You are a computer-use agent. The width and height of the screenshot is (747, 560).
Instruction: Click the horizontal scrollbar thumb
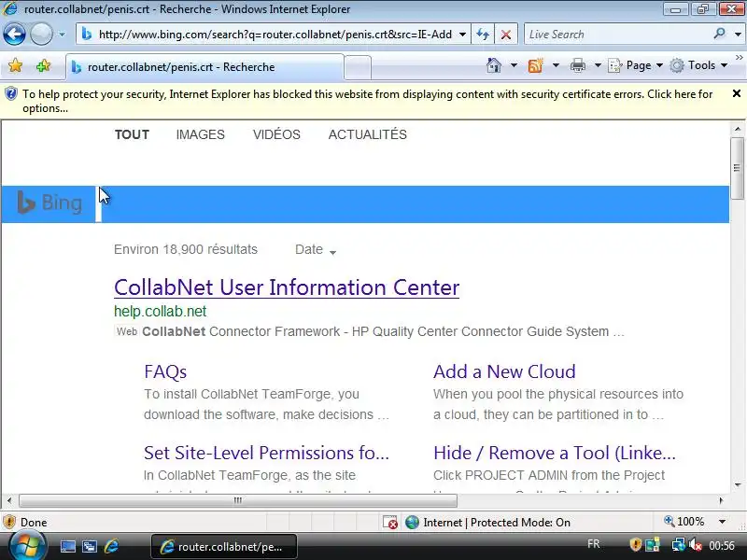[x=238, y=500]
